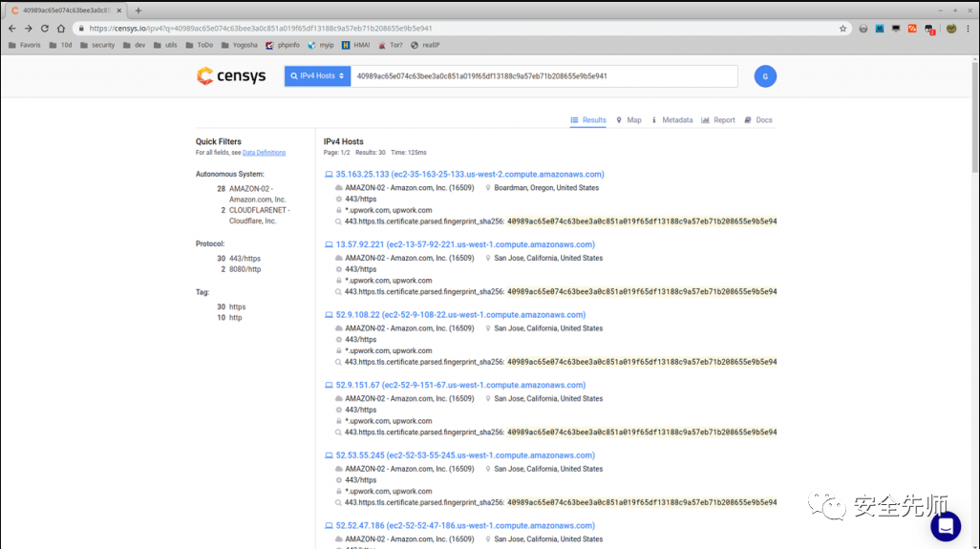The image size is (980, 549).
Task: Switch to the Report tab
Action: (x=718, y=120)
